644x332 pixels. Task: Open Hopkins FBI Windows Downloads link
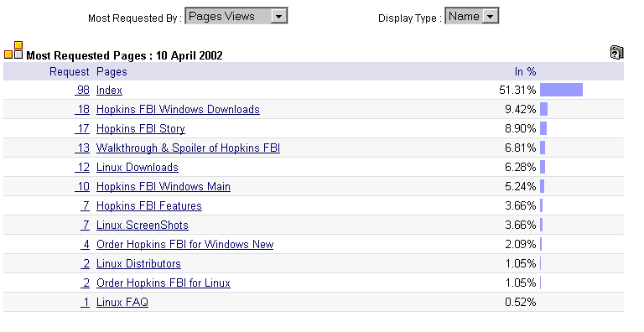tap(178, 109)
